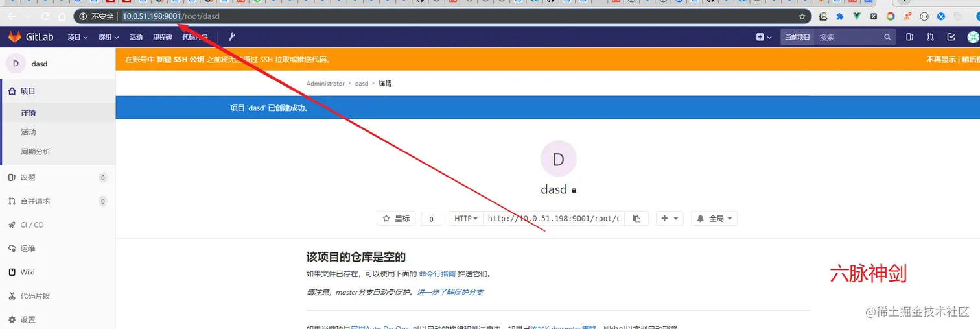Select 详情 in the sidebar

pyautogui.click(x=58, y=112)
